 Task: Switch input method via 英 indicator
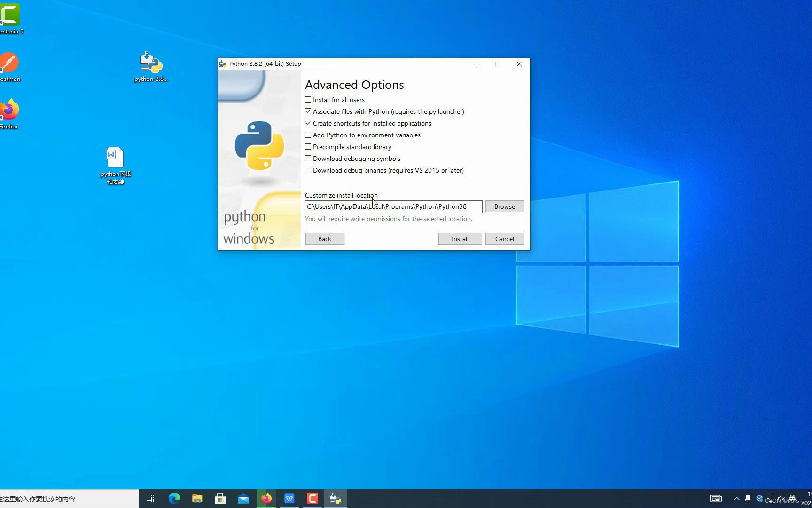pos(793,498)
